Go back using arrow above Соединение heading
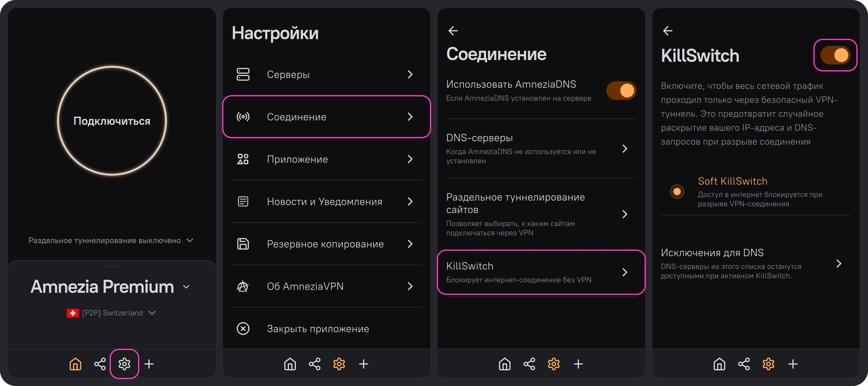The image size is (868, 386). coord(453,31)
